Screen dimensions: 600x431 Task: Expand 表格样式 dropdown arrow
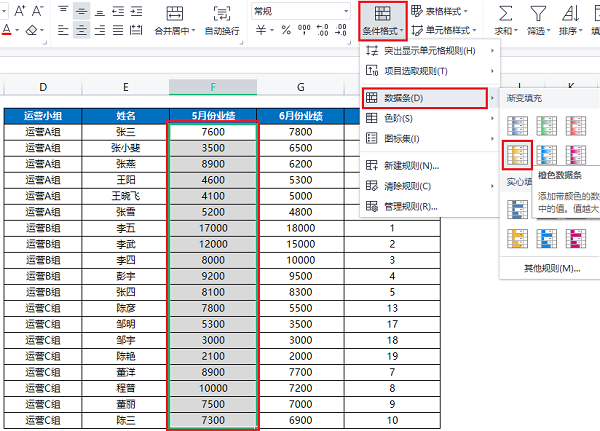coord(466,11)
